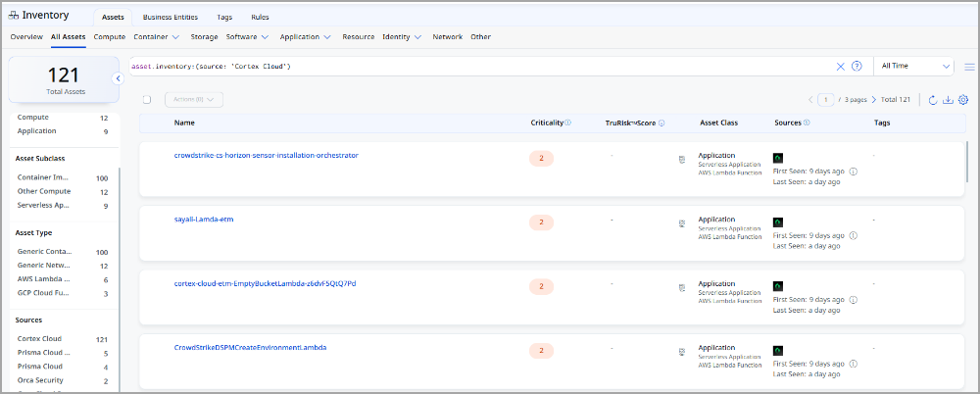This screenshot has height=394, width=980.
Task: Open search help question mark icon
Action: (857, 67)
